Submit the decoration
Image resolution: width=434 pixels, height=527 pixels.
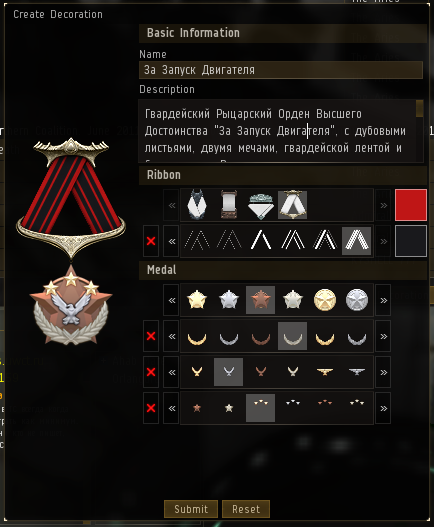(x=191, y=509)
